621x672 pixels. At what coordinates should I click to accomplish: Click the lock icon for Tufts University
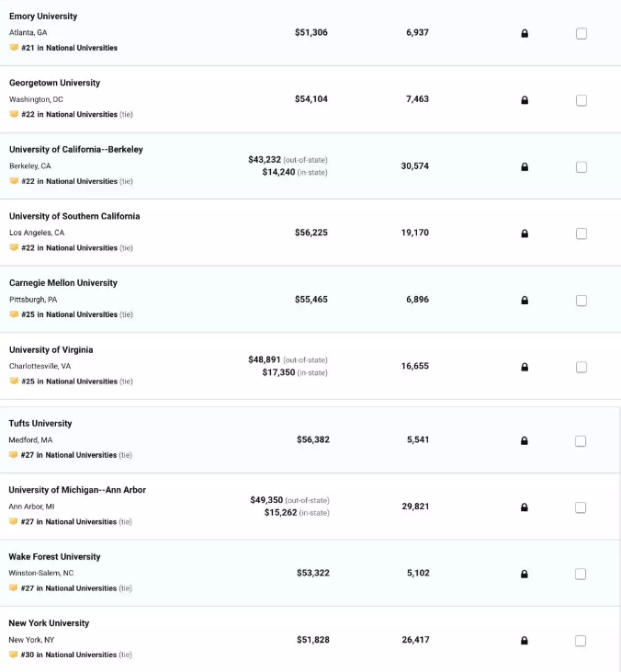(525, 440)
